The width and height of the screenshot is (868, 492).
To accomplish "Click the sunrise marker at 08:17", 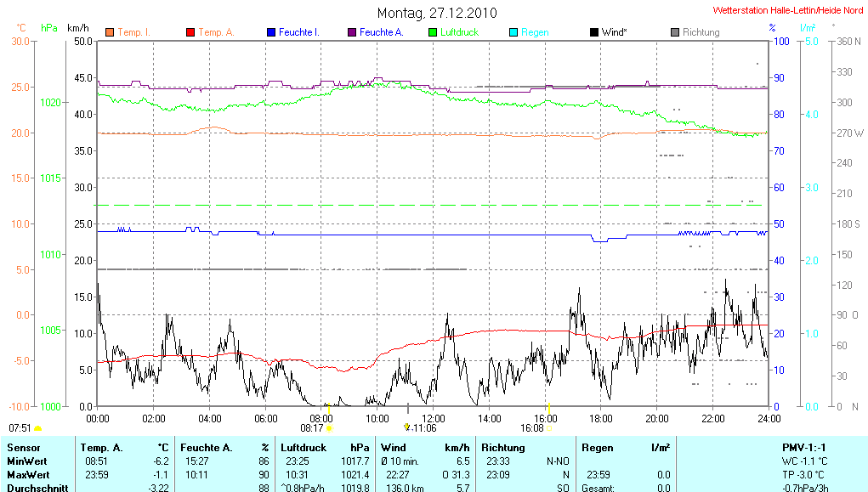I will pyautogui.click(x=328, y=428).
